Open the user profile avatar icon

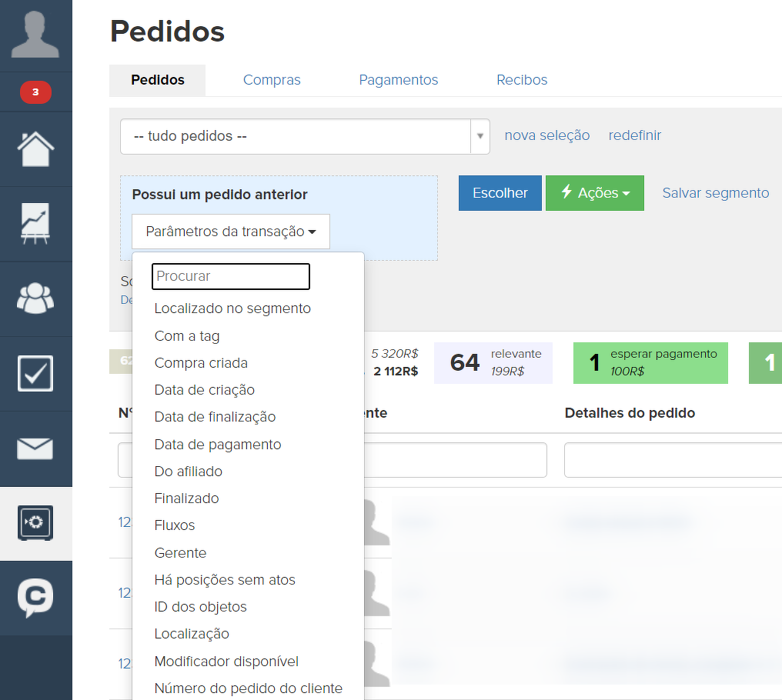point(35,35)
